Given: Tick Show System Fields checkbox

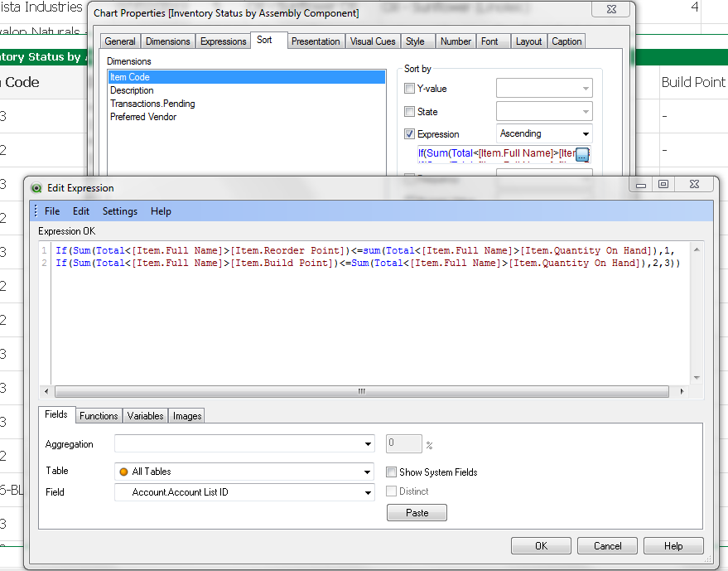Looking at the screenshot, I should coord(392,472).
